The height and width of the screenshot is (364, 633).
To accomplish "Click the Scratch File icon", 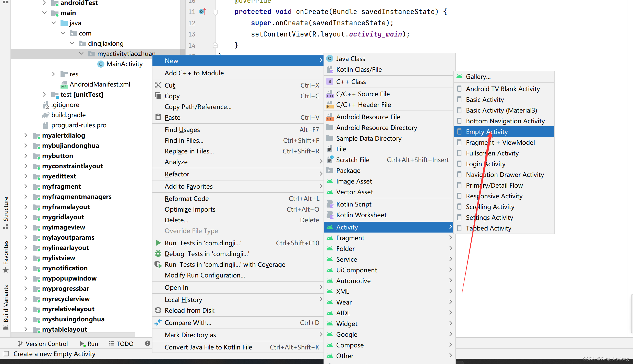I will tap(330, 160).
